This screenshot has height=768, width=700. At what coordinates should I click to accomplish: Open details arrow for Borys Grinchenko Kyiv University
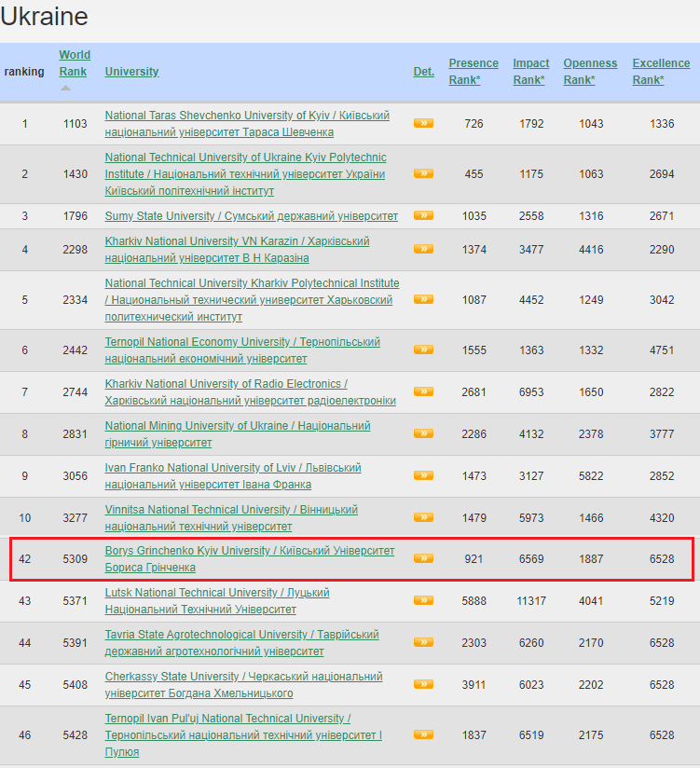click(423, 558)
